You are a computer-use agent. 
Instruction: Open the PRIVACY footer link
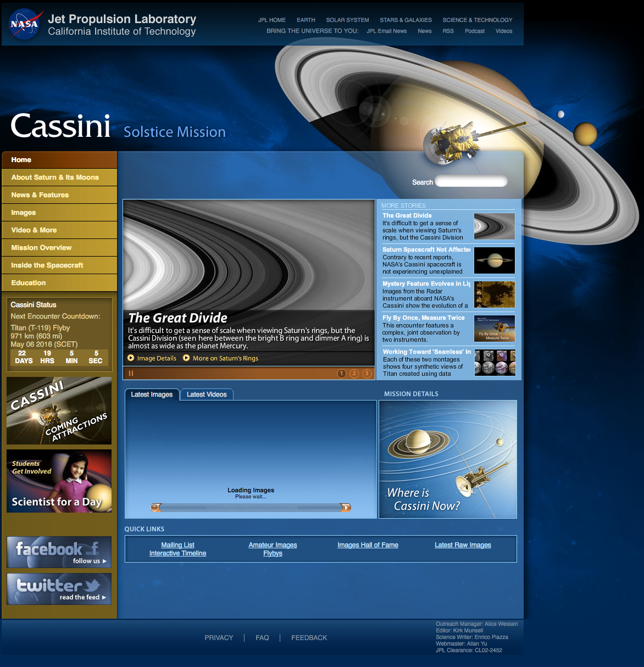pos(219,638)
